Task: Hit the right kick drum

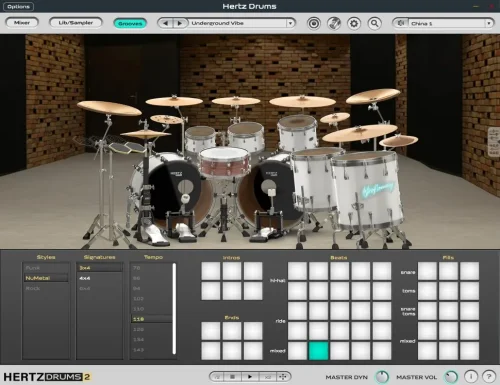Action: pos(267,193)
